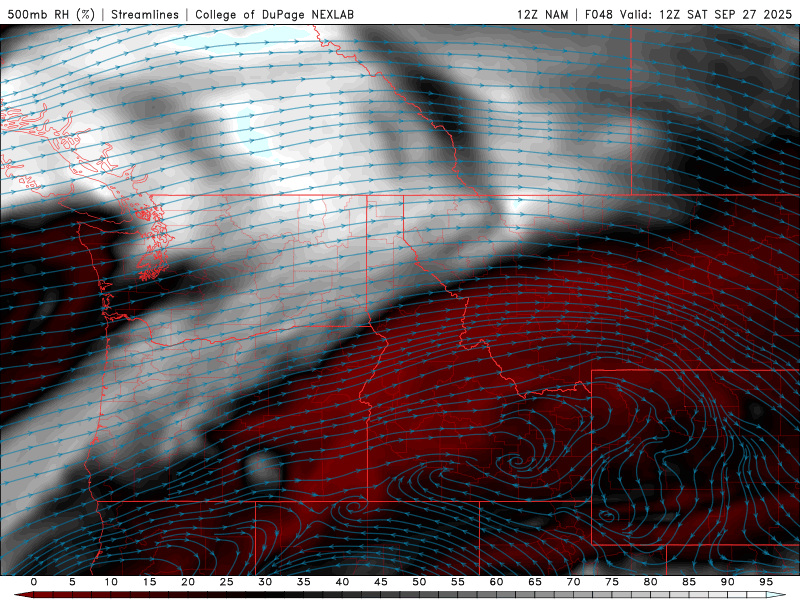Click the colorbar label '70'

pos(573,582)
